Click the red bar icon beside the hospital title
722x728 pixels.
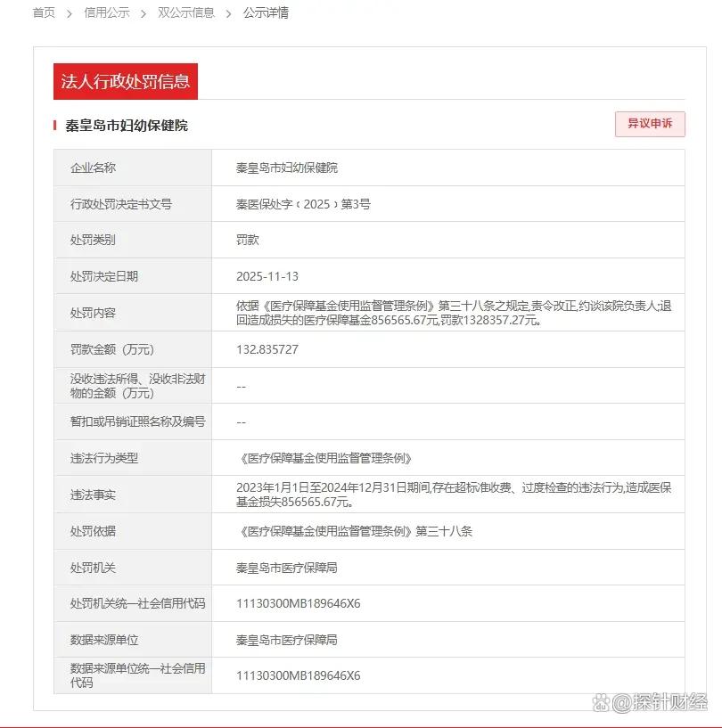(x=55, y=126)
